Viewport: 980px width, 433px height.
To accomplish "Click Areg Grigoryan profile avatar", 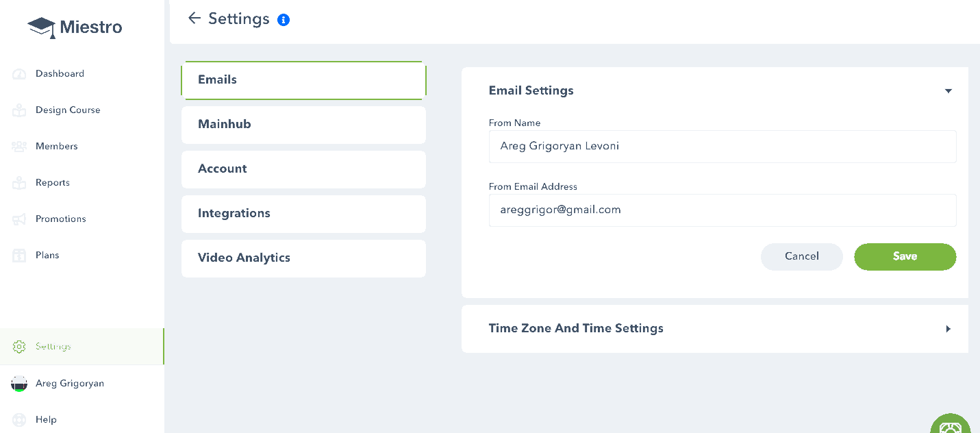I will pos(19,384).
